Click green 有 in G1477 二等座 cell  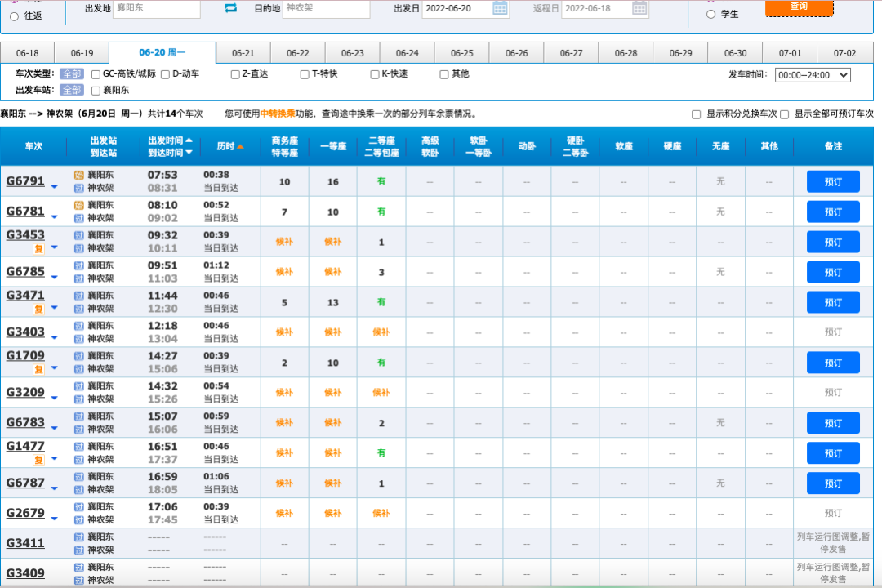pyautogui.click(x=381, y=453)
